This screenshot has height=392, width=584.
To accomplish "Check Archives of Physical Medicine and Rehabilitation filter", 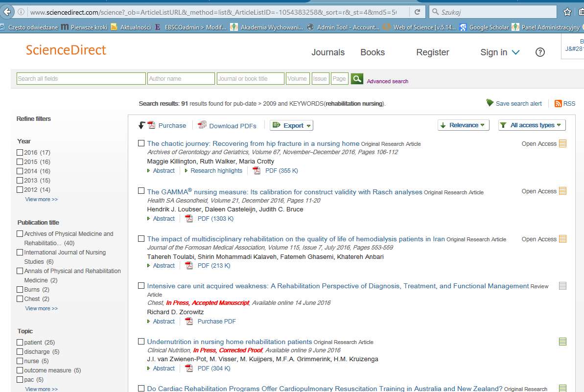I will (x=20, y=233).
